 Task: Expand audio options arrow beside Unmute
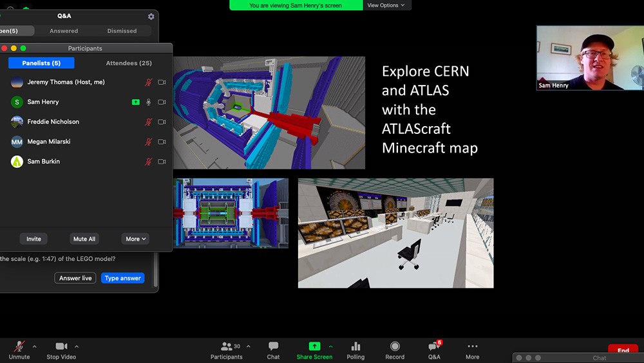35,346
